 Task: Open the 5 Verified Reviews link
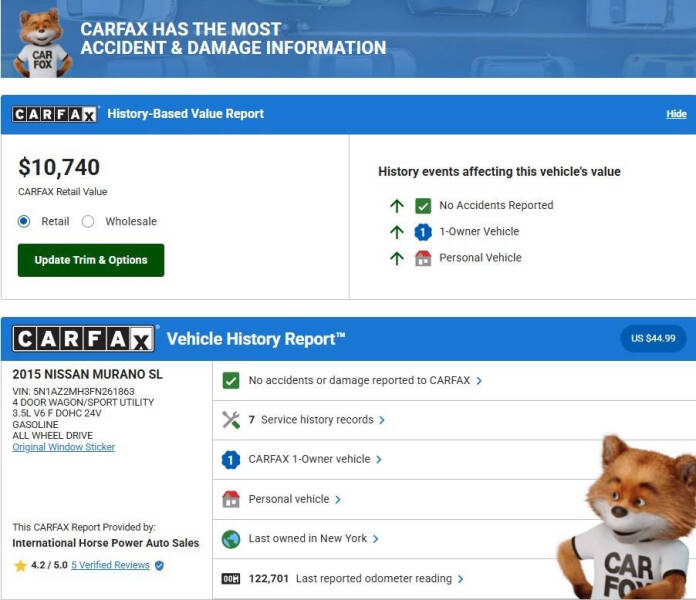pos(110,565)
